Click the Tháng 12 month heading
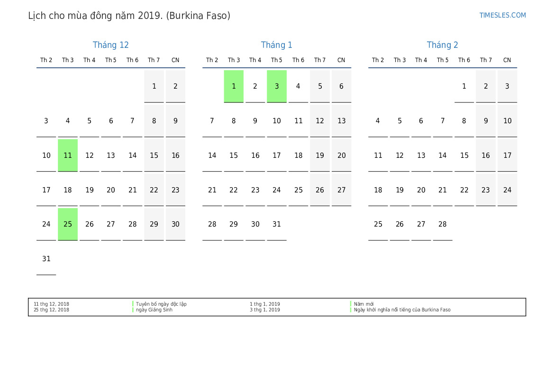 pyautogui.click(x=110, y=45)
